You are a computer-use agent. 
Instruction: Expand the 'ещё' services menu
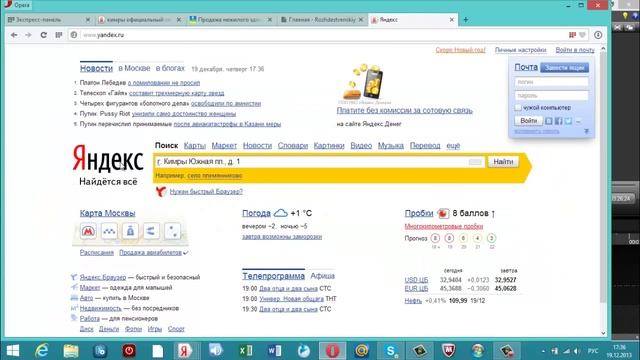point(453,146)
